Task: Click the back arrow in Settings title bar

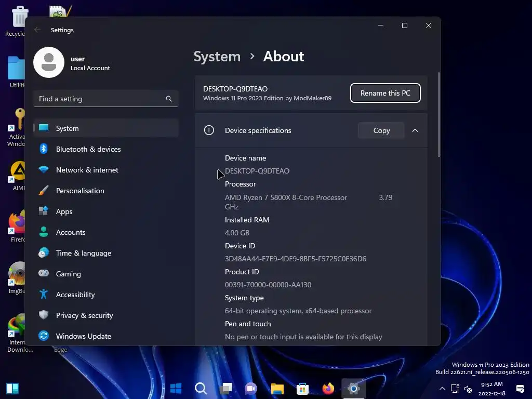Action: 37,30
